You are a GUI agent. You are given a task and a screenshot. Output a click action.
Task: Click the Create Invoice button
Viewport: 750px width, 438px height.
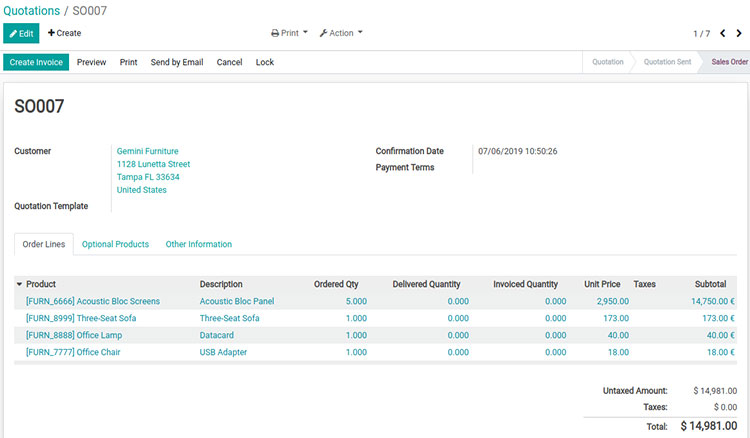coord(36,62)
